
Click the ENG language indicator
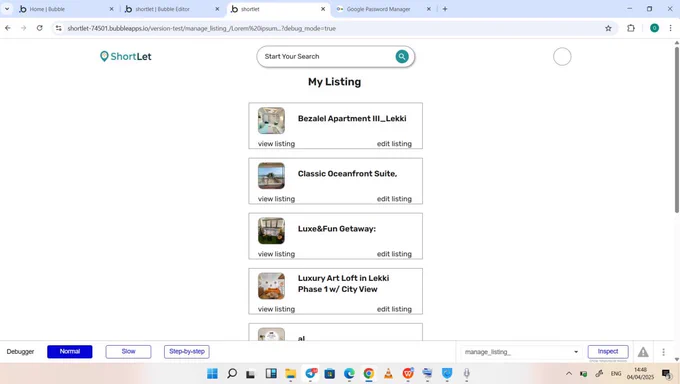pos(616,374)
